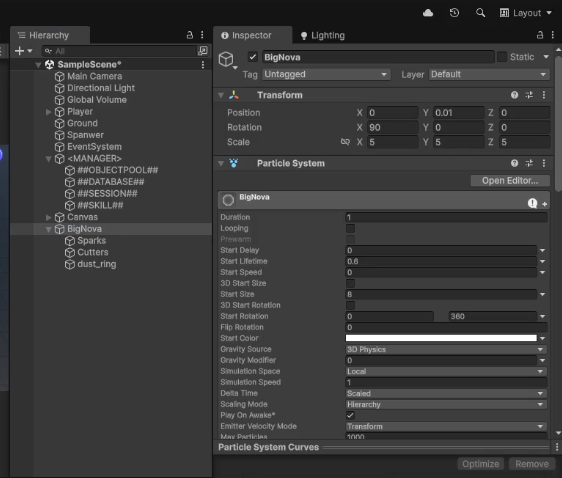The image size is (562, 478).
Task: Open Particle System component kebab menu
Action: [544, 163]
